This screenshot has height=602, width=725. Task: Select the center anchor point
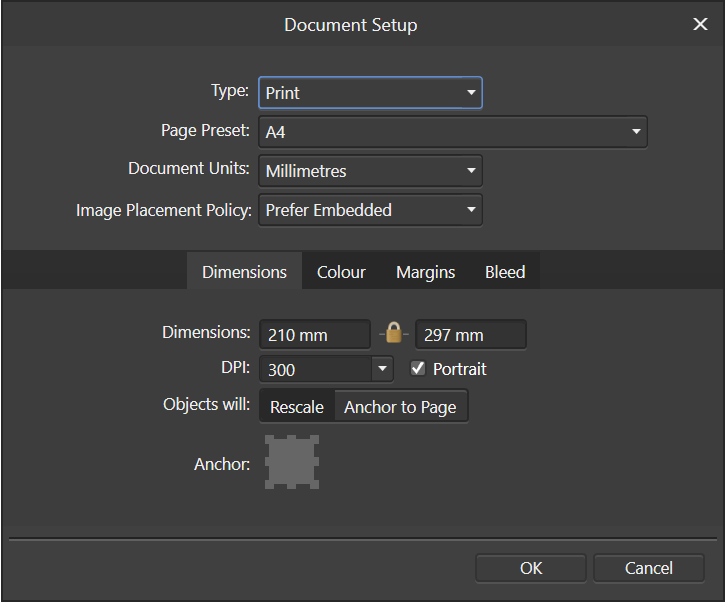coord(292,462)
